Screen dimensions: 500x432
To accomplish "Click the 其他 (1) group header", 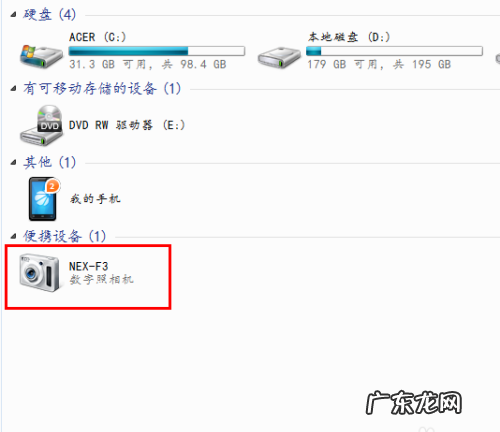I will click(x=49, y=162).
